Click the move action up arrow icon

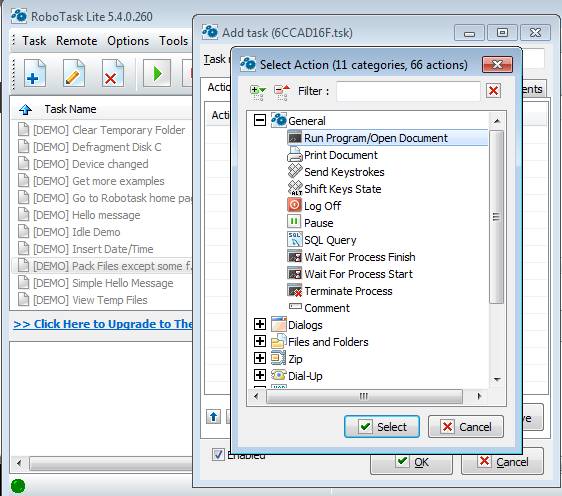click(x=214, y=417)
